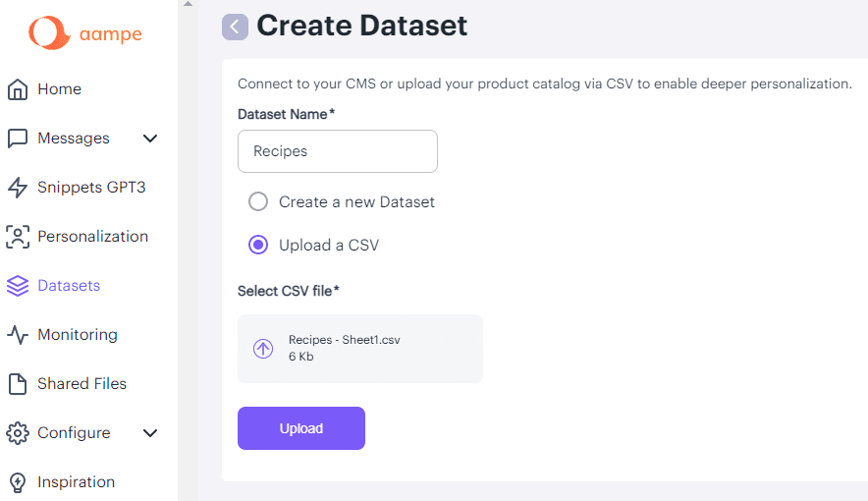This screenshot has height=501, width=868.
Task: Select the Upload a CSV radio button
Action: point(258,245)
